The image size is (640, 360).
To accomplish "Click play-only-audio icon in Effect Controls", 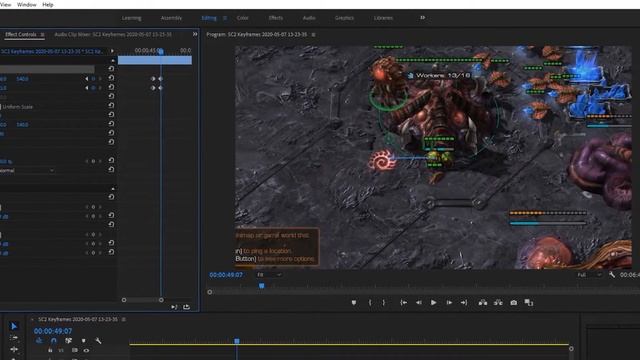I will pyautogui.click(x=174, y=307).
